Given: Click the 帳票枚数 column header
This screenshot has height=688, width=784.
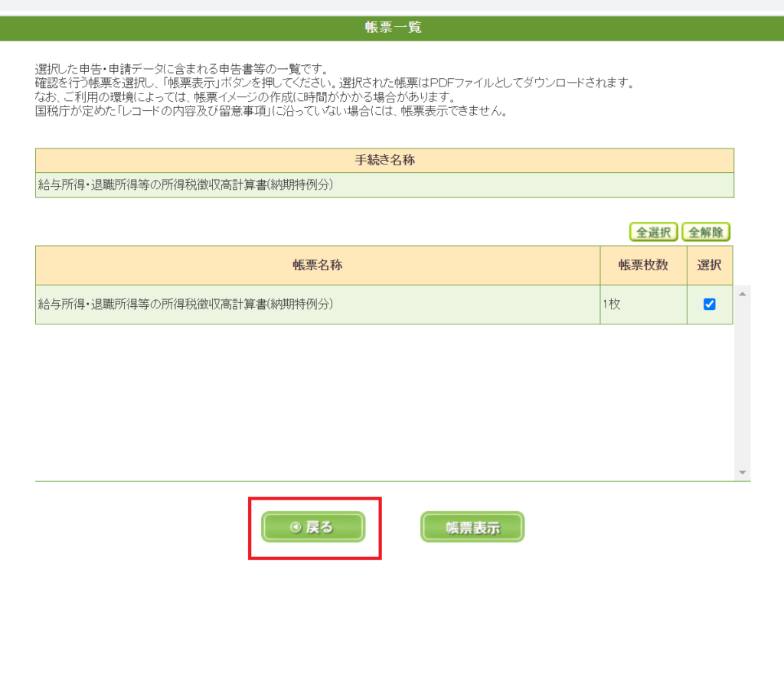Looking at the screenshot, I should coord(643,265).
